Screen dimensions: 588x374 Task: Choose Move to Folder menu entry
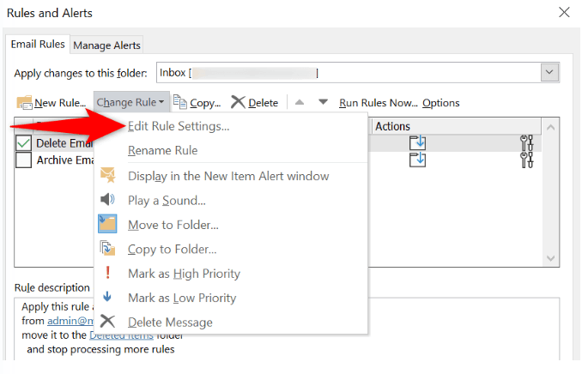pyautogui.click(x=173, y=225)
